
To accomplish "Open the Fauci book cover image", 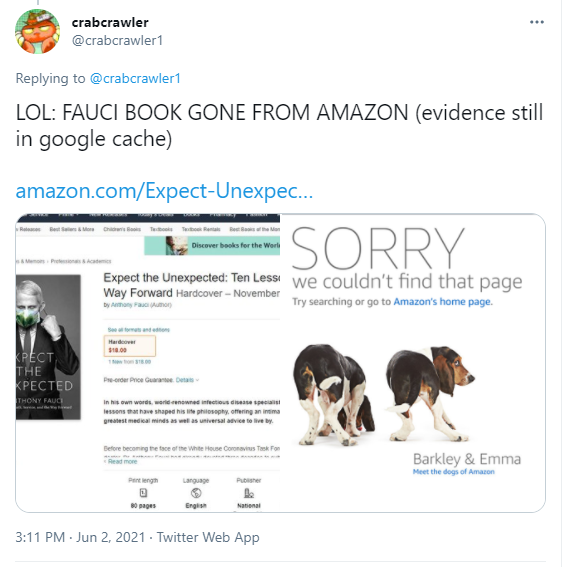I will click(48, 347).
